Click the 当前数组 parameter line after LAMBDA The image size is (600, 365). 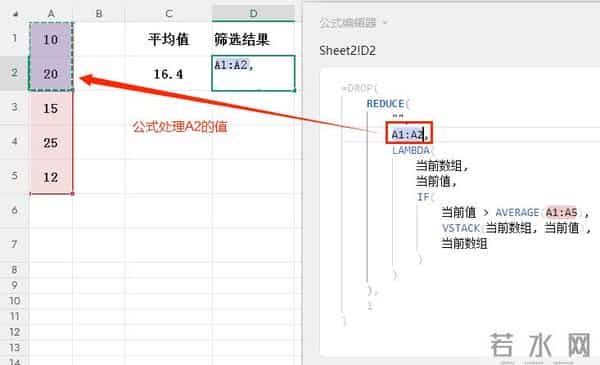click(x=442, y=166)
